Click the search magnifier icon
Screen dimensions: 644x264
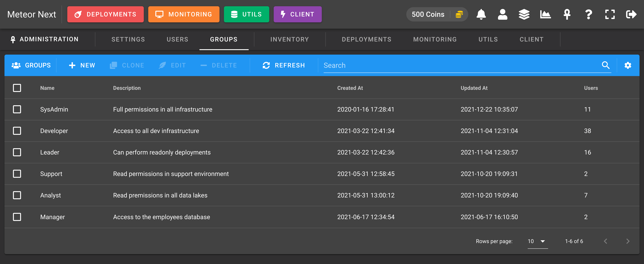tap(606, 65)
